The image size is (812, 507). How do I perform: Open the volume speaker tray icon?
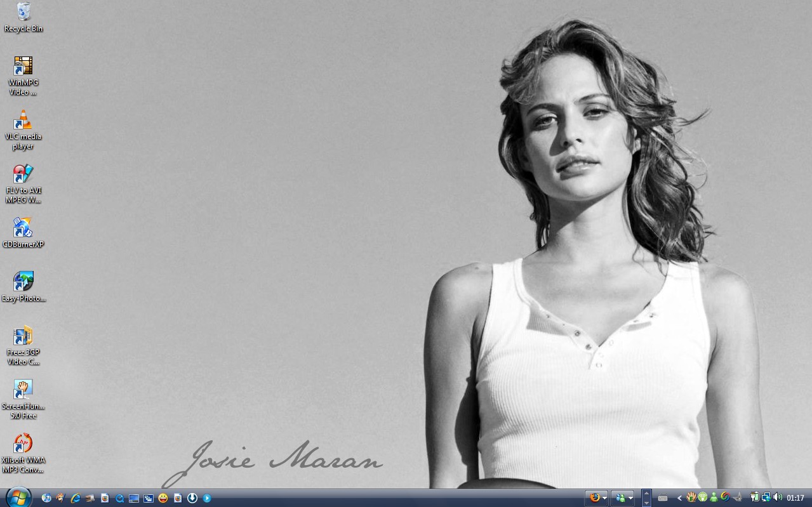click(778, 497)
